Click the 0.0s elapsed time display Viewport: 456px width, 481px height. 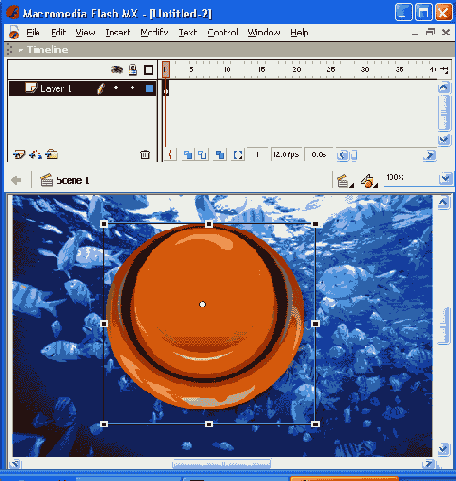318,155
